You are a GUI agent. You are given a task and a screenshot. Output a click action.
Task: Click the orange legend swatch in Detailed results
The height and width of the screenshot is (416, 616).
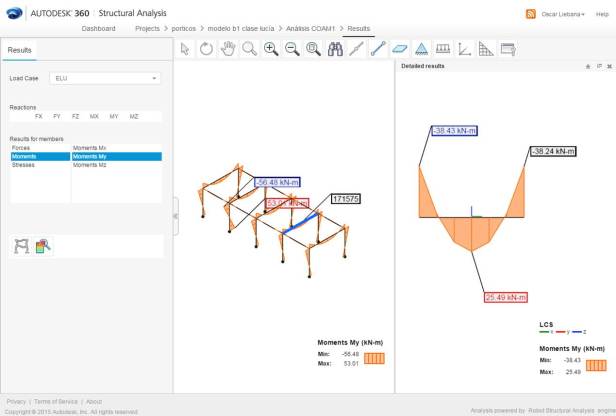click(x=597, y=366)
